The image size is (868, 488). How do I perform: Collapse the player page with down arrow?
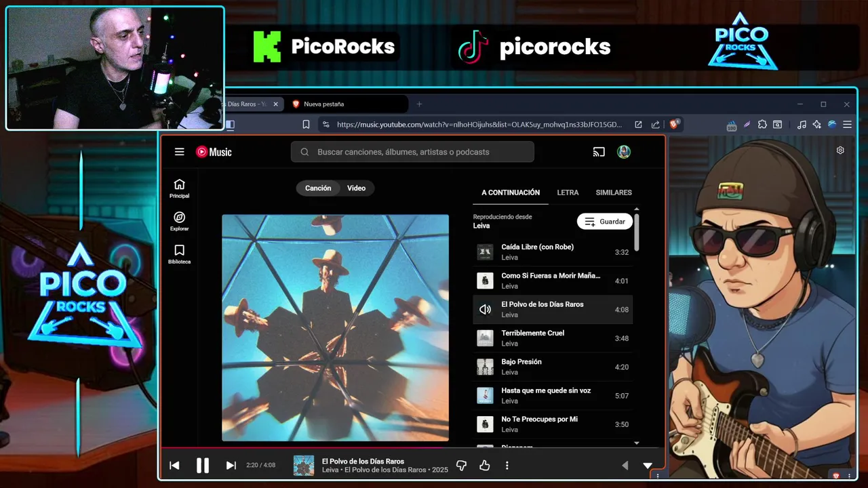coord(648,466)
